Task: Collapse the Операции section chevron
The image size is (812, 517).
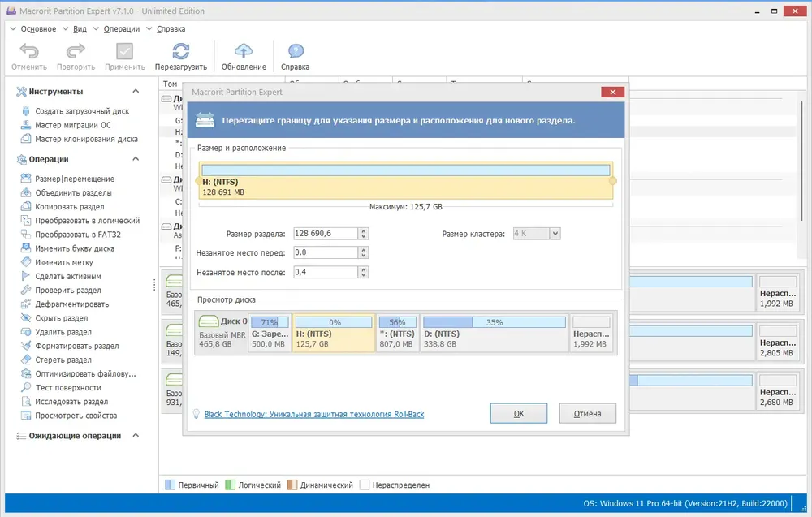Action: (136, 159)
